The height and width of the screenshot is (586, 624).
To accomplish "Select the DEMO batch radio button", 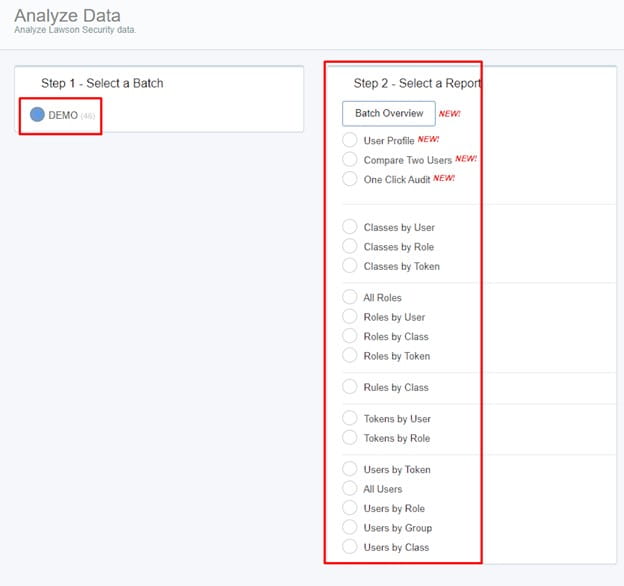I will click(x=37, y=115).
